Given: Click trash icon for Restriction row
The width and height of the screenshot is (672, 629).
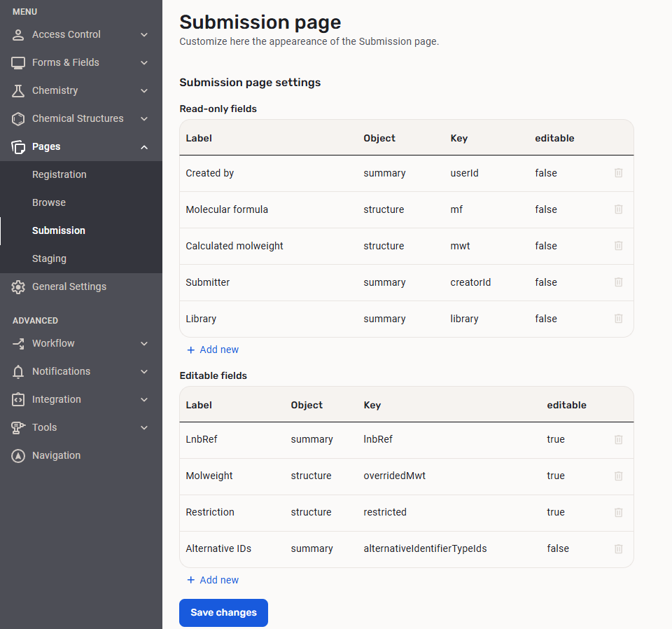Looking at the screenshot, I should click(x=618, y=512).
